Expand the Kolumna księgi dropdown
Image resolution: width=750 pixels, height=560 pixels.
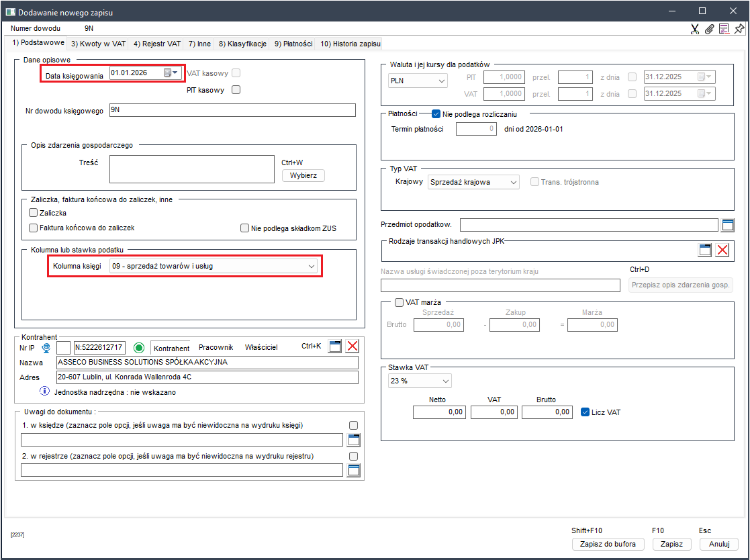pyautogui.click(x=312, y=267)
